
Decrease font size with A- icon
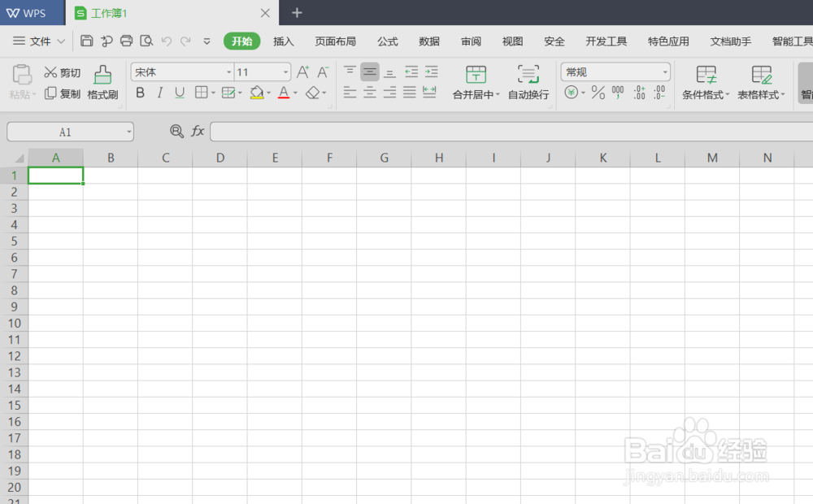coord(323,72)
